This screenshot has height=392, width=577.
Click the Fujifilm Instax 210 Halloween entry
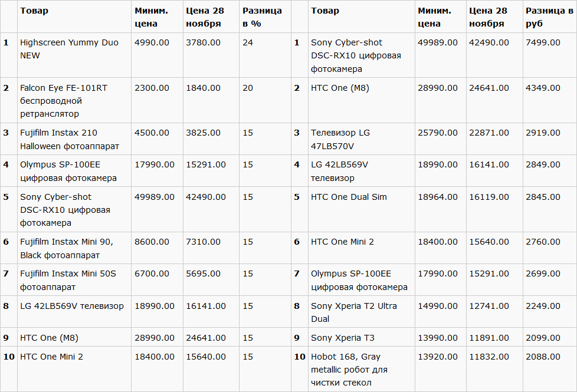[69, 139]
